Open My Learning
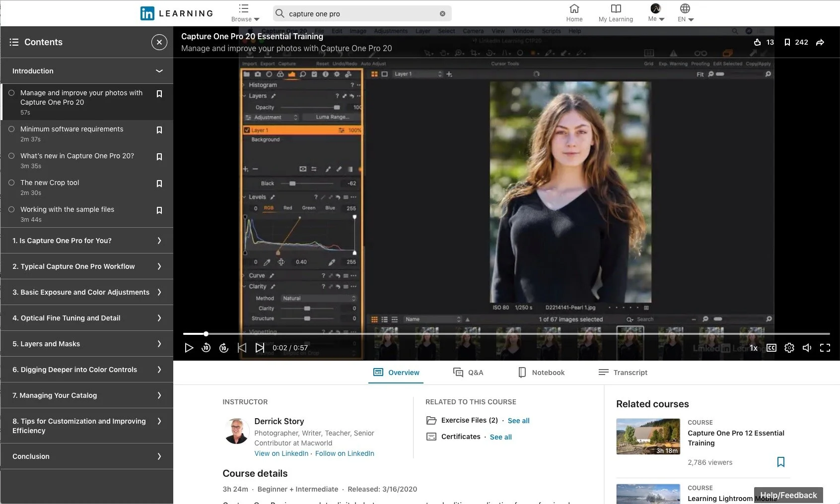 (616, 13)
